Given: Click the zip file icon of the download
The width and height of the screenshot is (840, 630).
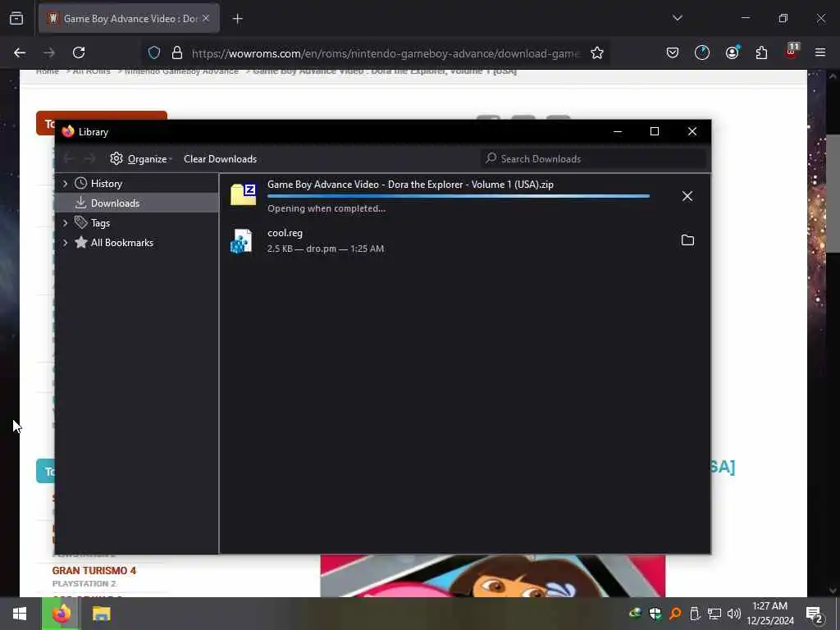Looking at the screenshot, I should tap(243, 194).
